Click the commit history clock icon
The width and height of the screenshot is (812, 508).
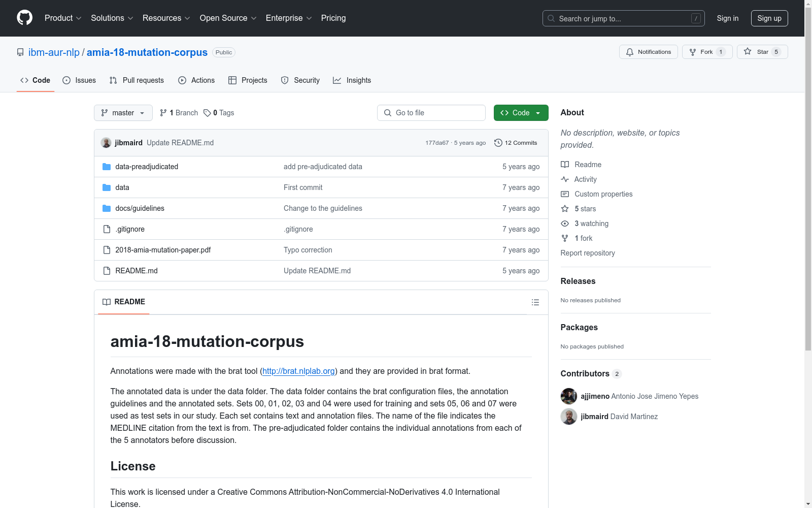[498, 143]
